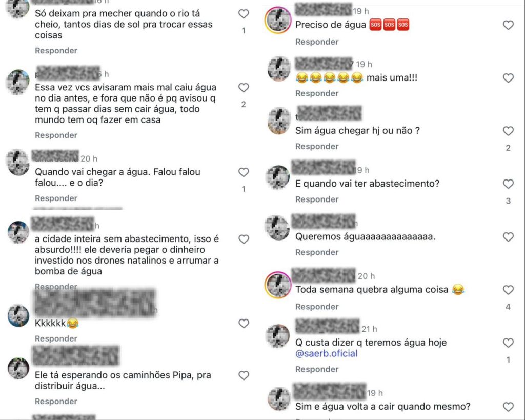Like 'E quando vai ter abastecimento?' comment
The width and height of the screenshot is (525, 420).
click(x=508, y=184)
